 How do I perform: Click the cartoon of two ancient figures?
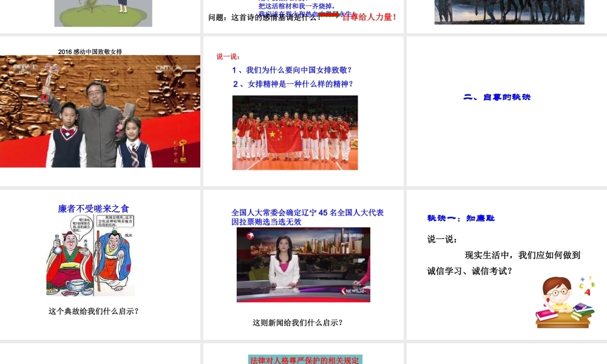90,255
